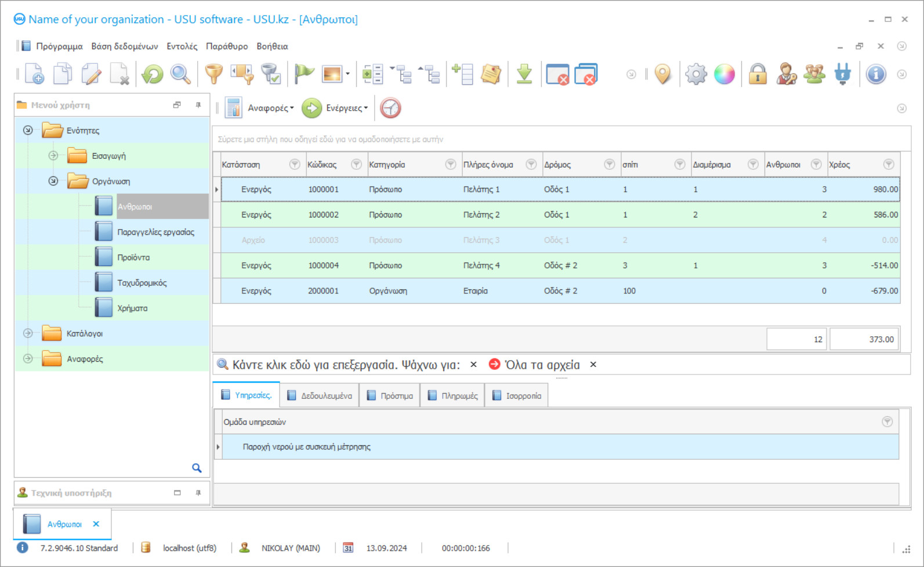Click the new record icon with plus
The width and height of the screenshot is (924, 567).
pyautogui.click(x=34, y=74)
